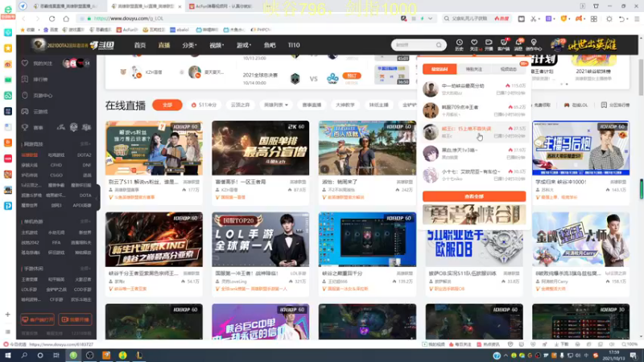Expand the 英雄列表 filter dropdown
This screenshot has height=362, width=644.
276,105
